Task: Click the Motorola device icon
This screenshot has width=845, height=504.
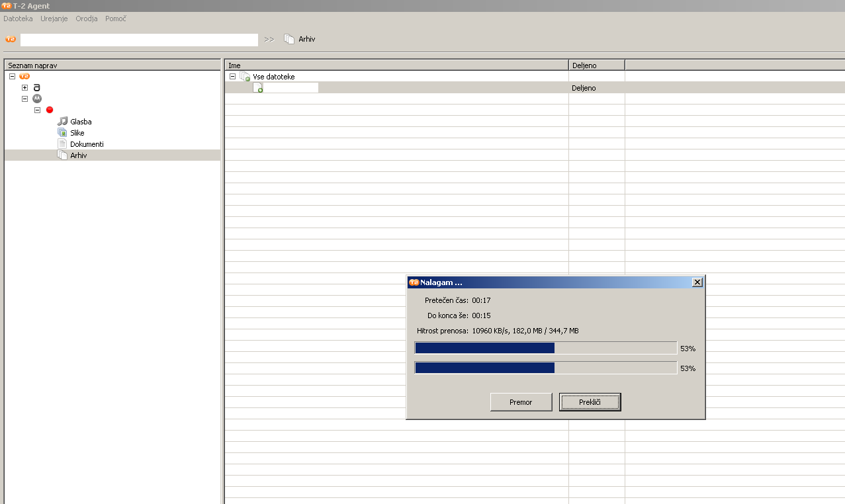Action: (37, 99)
